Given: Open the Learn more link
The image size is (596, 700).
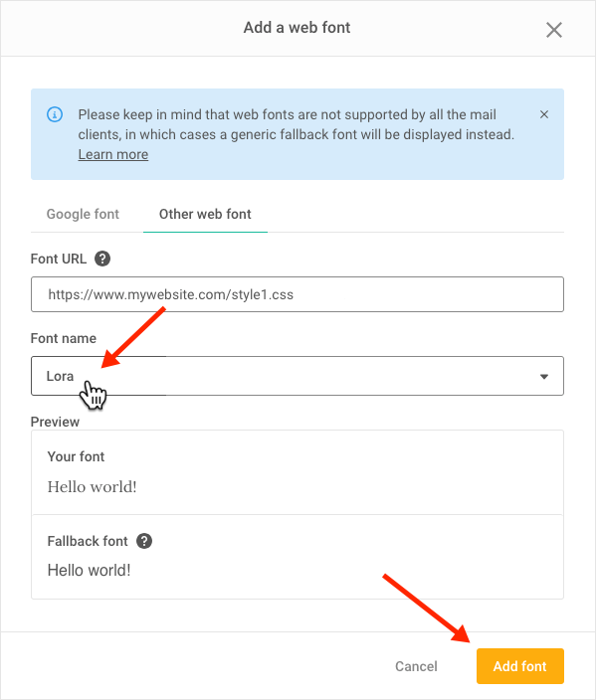Looking at the screenshot, I should [x=113, y=154].
